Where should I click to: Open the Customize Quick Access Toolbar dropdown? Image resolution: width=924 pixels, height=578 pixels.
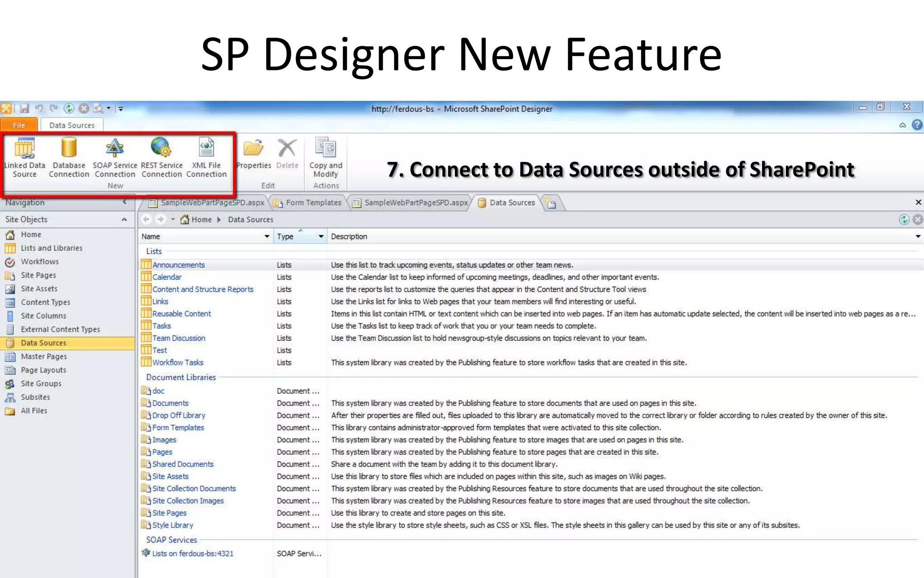120,109
